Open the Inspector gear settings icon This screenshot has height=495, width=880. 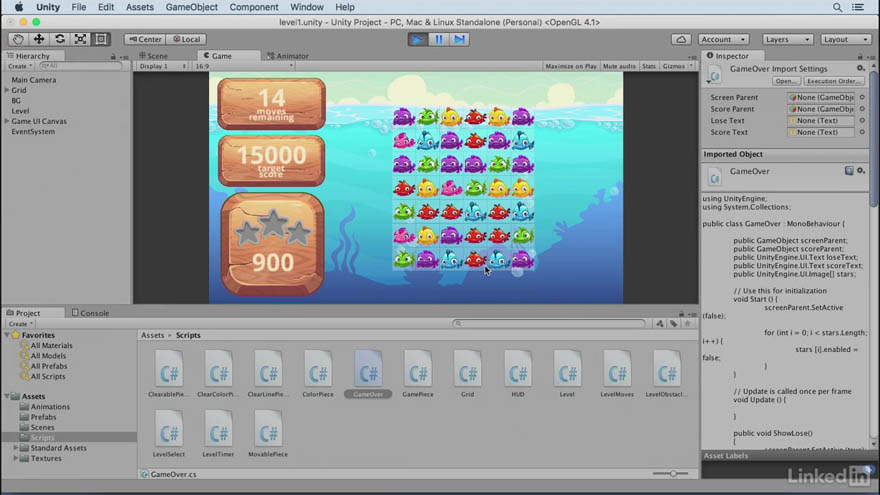pos(860,68)
